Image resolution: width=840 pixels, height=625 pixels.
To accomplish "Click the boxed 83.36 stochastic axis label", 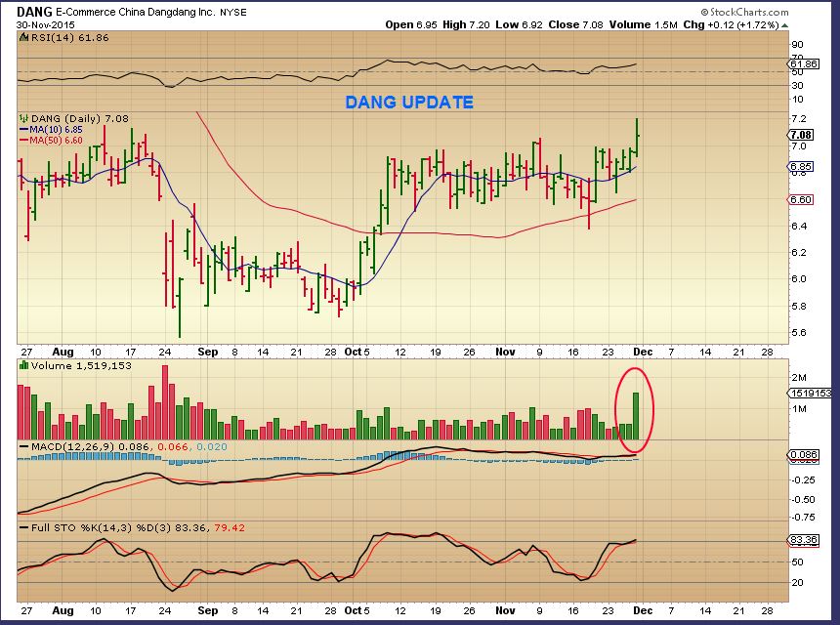I will [804, 540].
